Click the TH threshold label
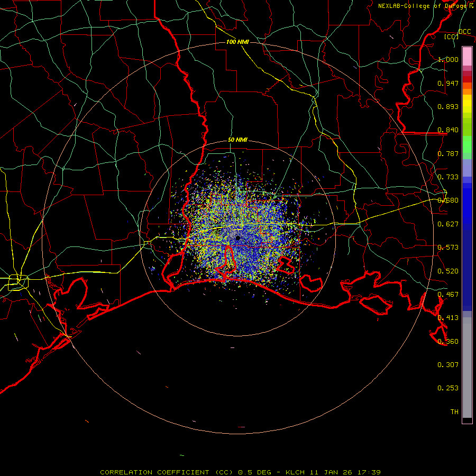This screenshot has width=476, height=476. click(454, 412)
